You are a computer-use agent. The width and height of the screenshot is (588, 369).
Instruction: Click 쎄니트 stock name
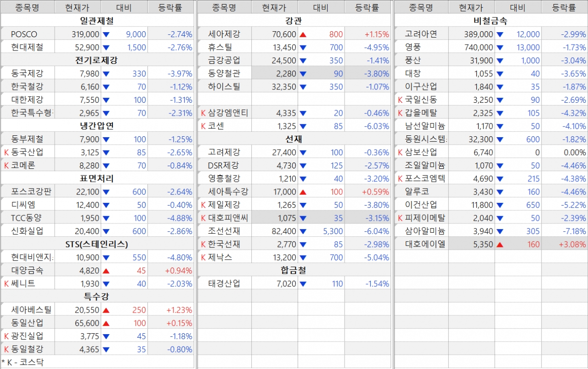point(23,284)
